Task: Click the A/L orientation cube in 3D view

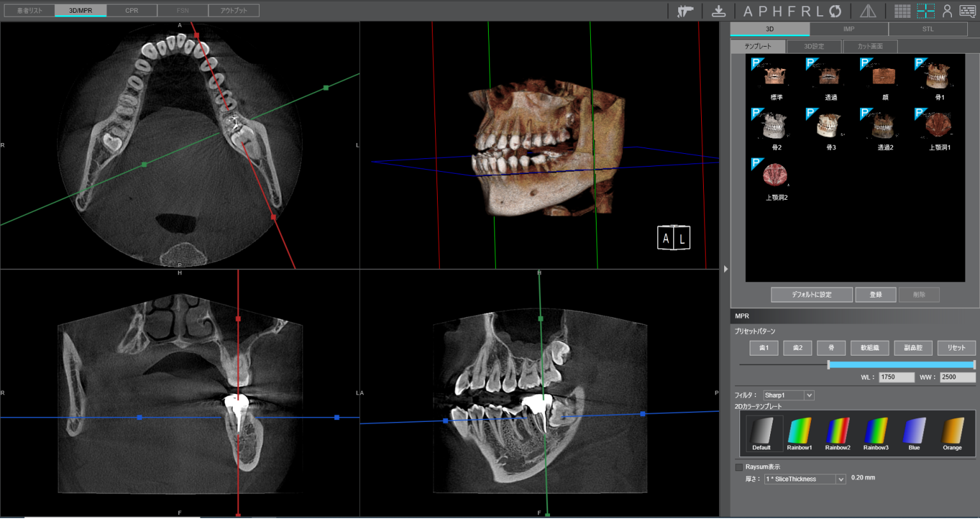Action: pos(674,238)
